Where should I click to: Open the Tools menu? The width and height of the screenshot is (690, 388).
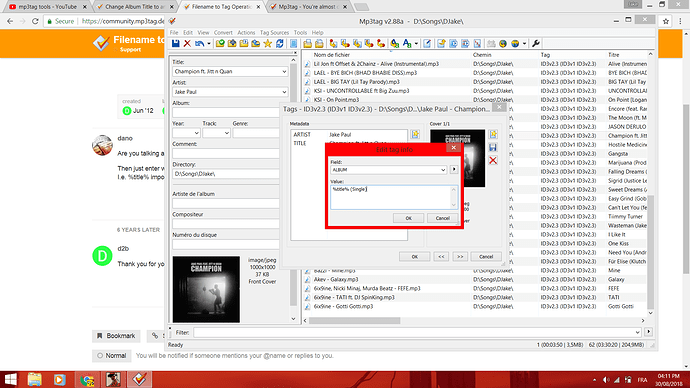pos(300,33)
